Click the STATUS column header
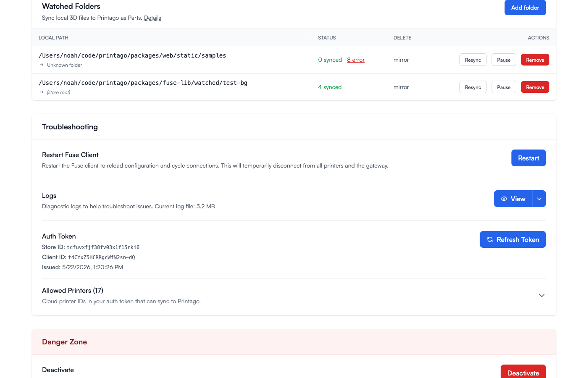The height and width of the screenshot is (378, 588). (327, 38)
